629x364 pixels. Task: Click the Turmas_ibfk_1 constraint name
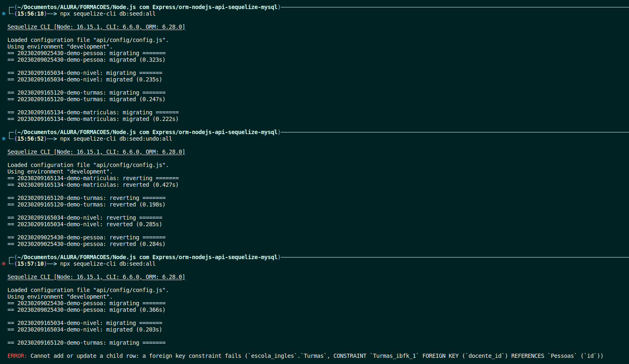394,356
